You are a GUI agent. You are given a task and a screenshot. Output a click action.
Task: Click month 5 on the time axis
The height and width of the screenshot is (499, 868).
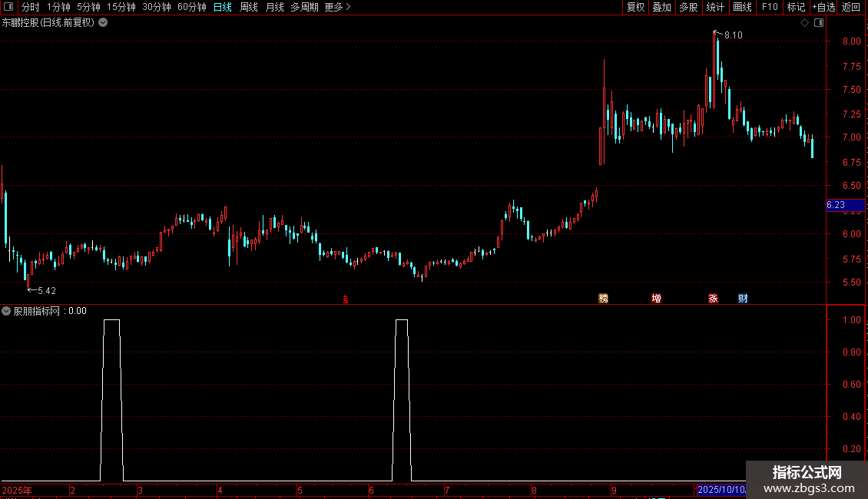[300, 490]
